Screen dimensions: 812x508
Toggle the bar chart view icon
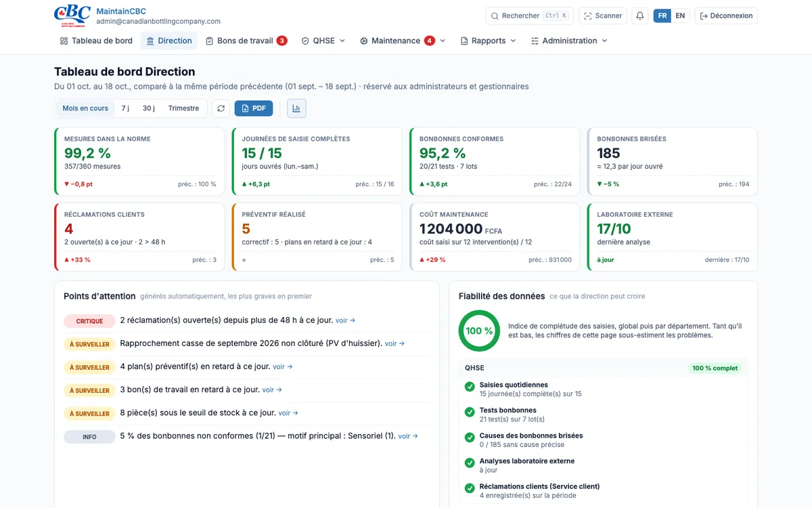pyautogui.click(x=296, y=108)
